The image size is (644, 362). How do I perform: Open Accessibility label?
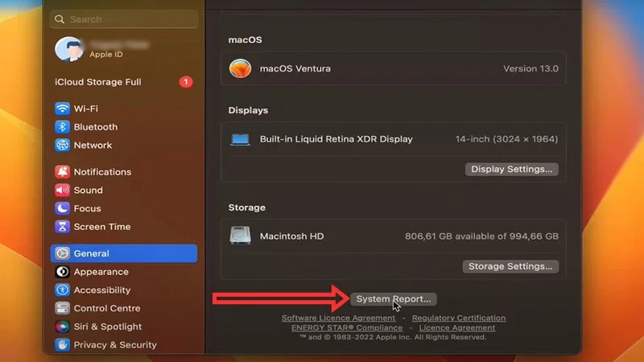coord(102,290)
